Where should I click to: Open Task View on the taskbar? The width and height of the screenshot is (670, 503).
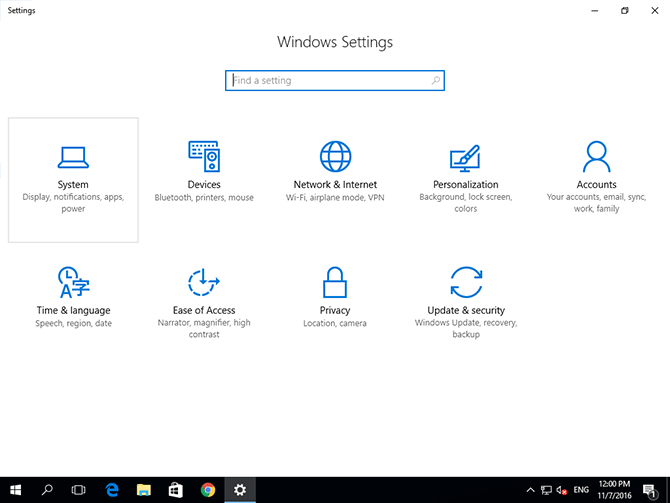point(78,490)
